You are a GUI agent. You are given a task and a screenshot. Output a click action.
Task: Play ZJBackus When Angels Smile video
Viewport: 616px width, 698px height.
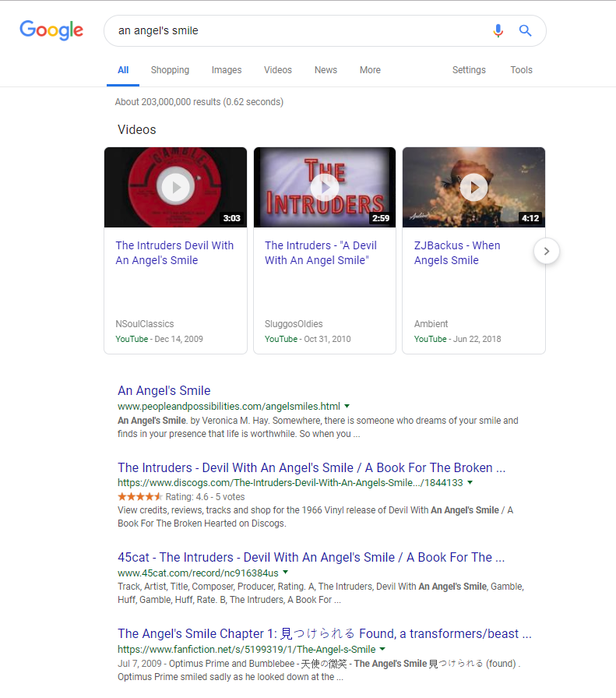[473, 188]
